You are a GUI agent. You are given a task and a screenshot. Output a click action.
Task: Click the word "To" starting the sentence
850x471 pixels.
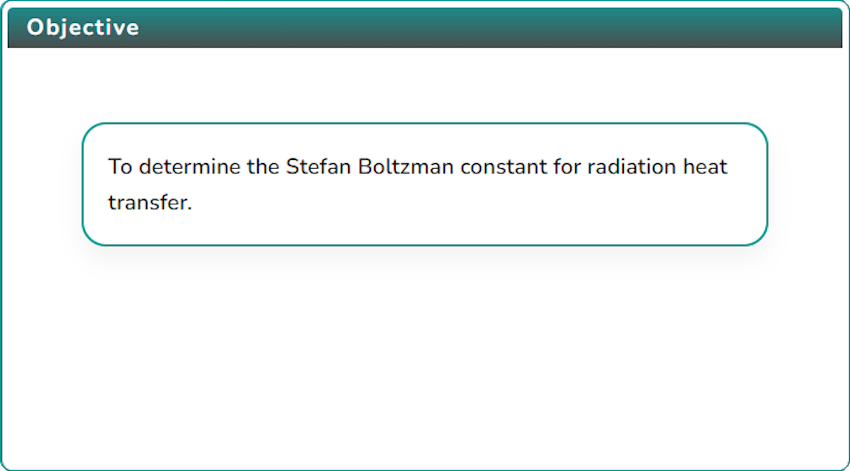pos(120,166)
